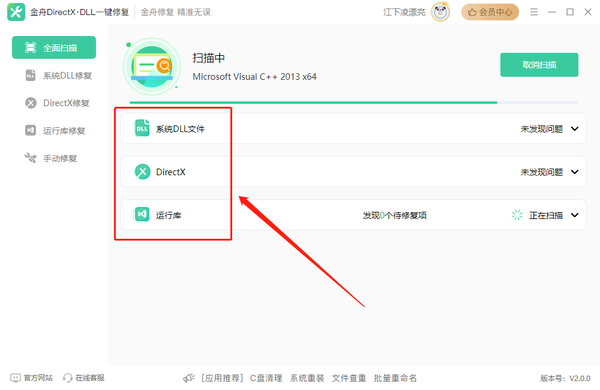Click the green DLL file icon
600x390 pixels.
pyautogui.click(x=142, y=128)
